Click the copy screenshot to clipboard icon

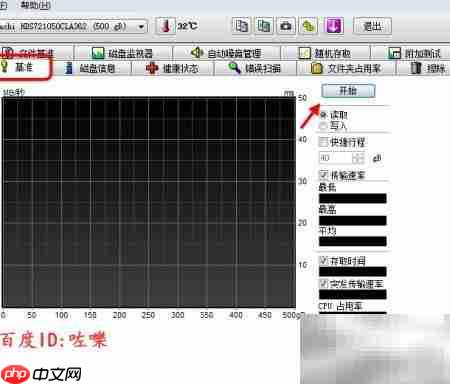tap(264, 26)
